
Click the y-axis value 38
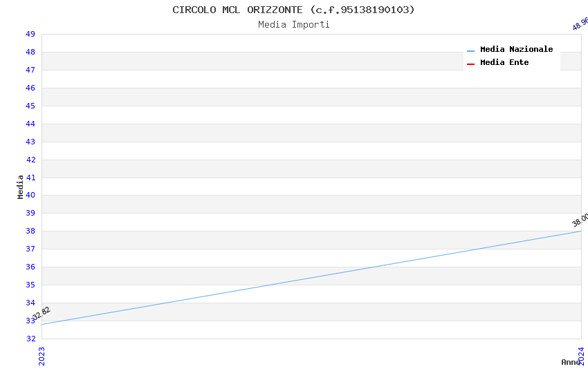pyautogui.click(x=30, y=231)
